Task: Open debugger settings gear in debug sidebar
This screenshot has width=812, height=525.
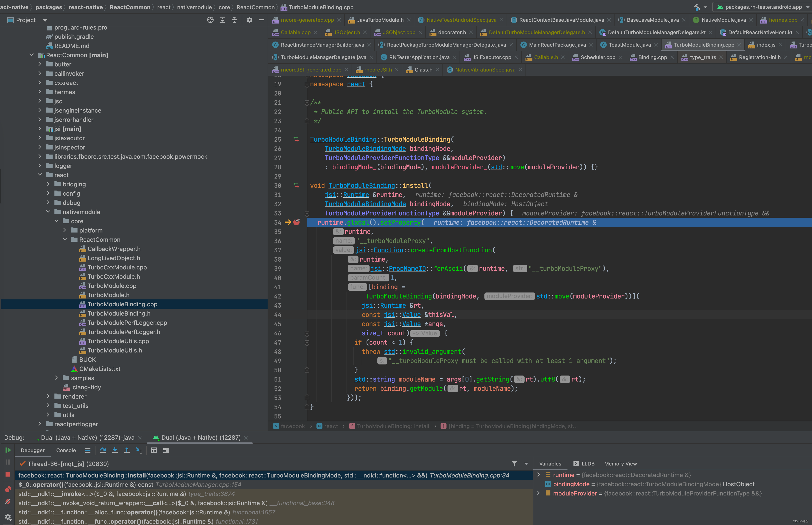Action: tap(8, 517)
